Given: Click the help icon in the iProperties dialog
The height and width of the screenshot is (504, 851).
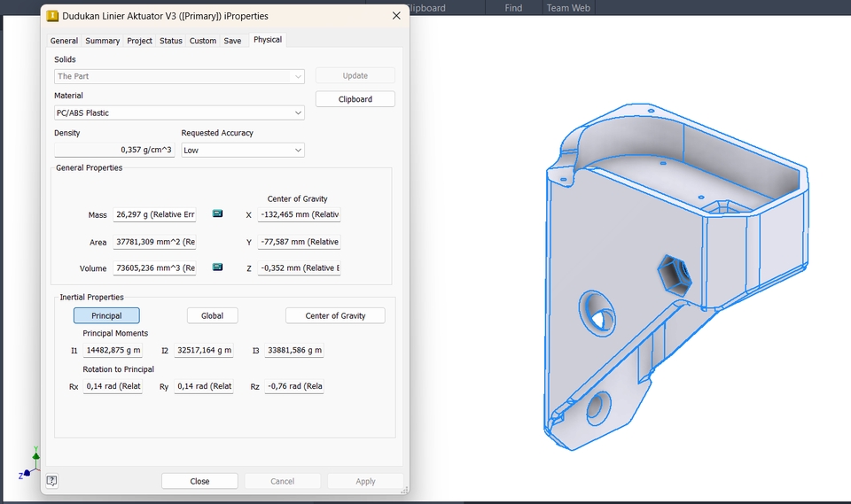Looking at the screenshot, I should point(51,481).
